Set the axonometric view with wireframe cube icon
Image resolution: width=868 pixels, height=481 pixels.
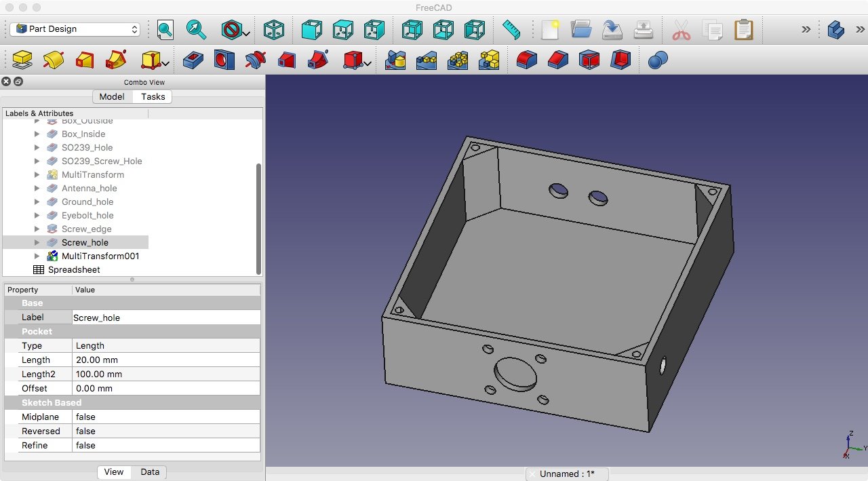(273, 29)
